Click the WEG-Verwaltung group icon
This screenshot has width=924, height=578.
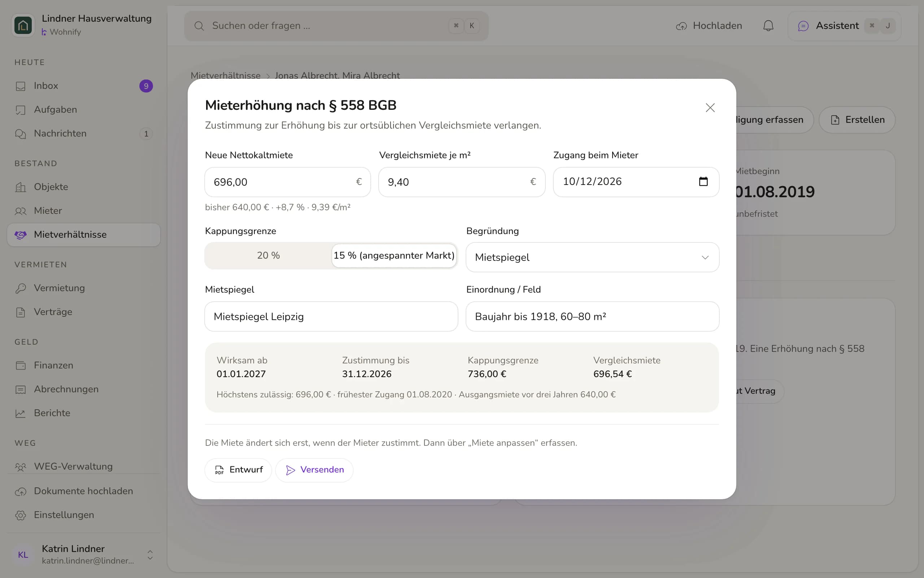[x=21, y=467]
